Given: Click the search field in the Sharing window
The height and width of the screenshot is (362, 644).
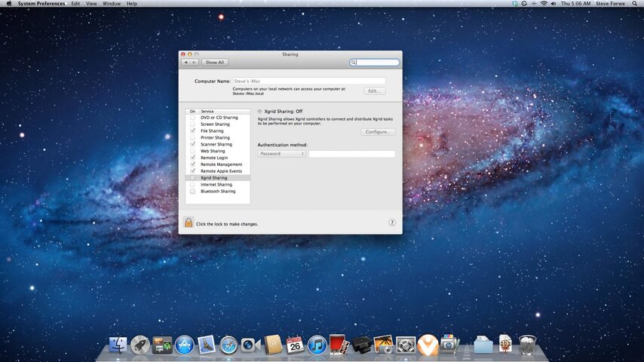Looking at the screenshot, I should coord(375,62).
